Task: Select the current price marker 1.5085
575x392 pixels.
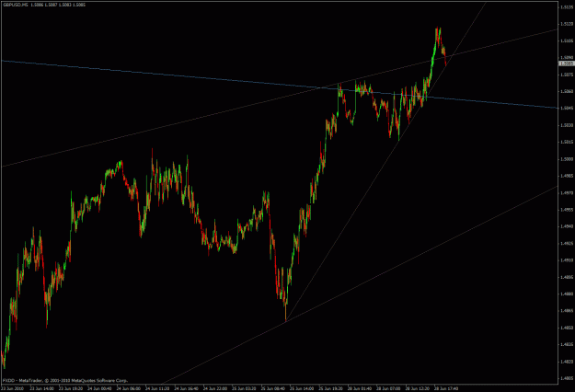Action: [566, 63]
